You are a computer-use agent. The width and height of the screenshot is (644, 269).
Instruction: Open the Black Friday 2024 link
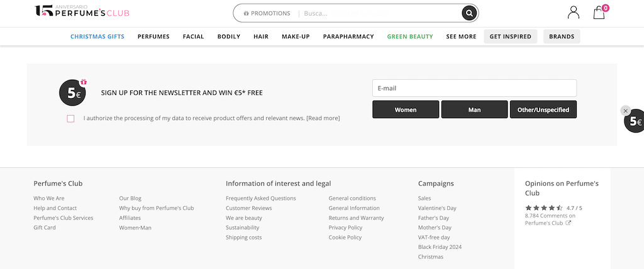click(x=440, y=247)
